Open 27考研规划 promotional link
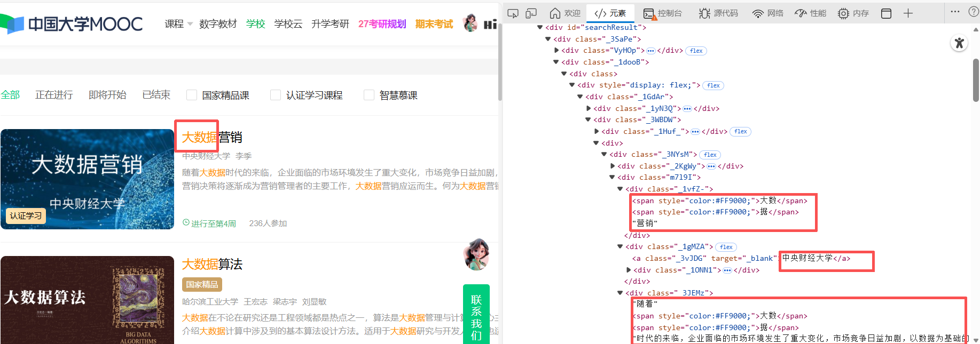 click(x=382, y=24)
